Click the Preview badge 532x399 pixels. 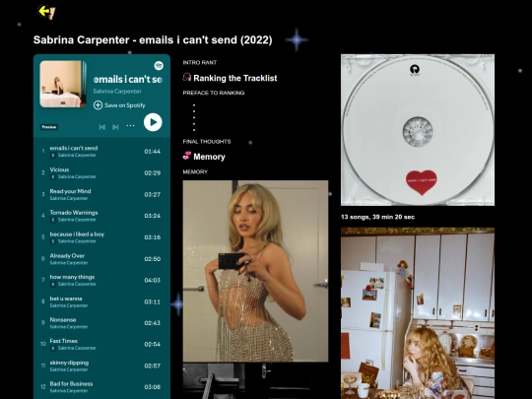(49, 127)
